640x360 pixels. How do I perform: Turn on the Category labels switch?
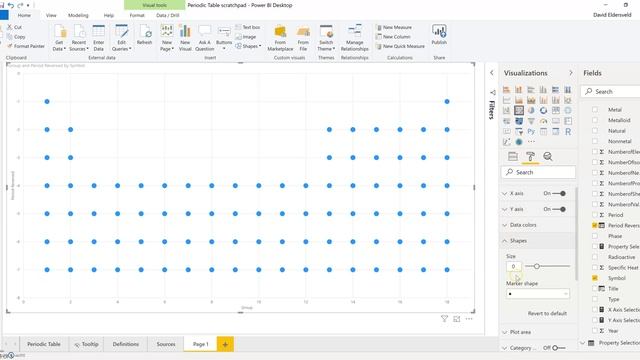558,348
